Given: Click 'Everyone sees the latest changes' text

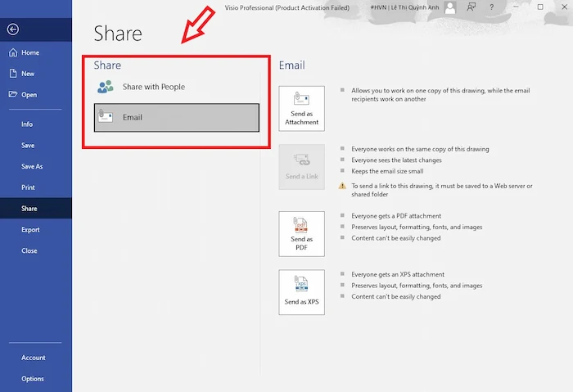Looking at the screenshot, I should coord(396,160).
